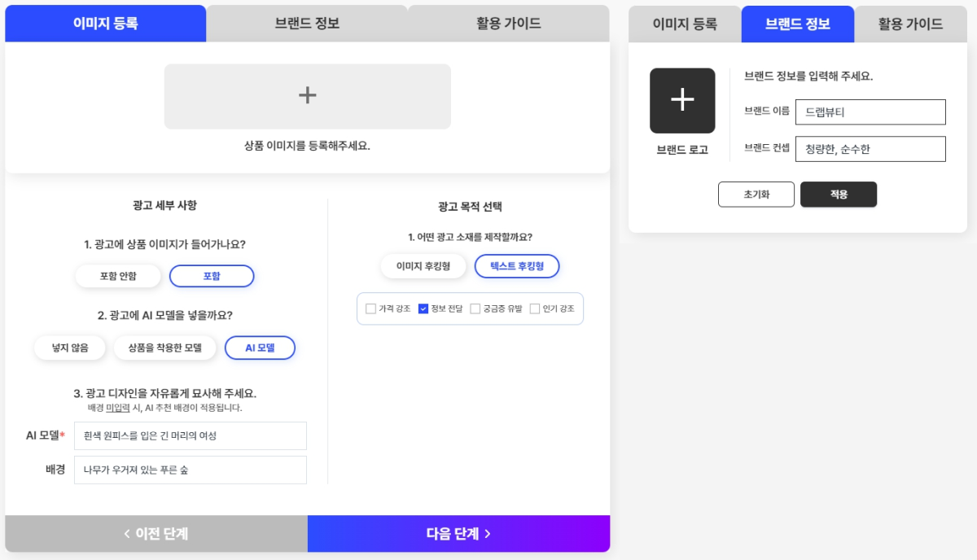Select the 포함 option for product image

[x=212, y=275]
